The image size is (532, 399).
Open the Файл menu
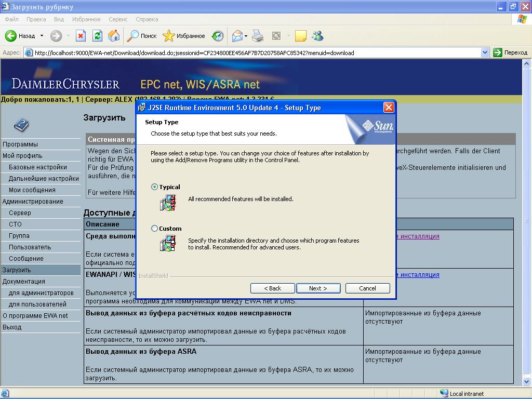tap(11, 19)
